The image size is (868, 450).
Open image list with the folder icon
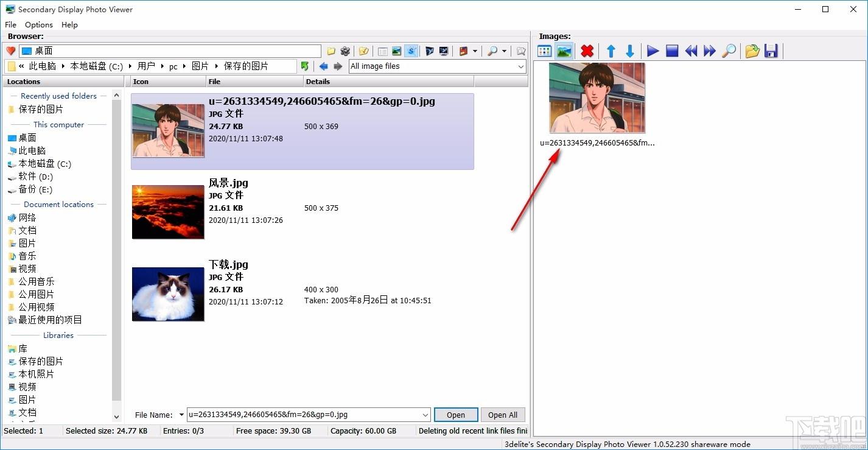click(x=752, y=51)
